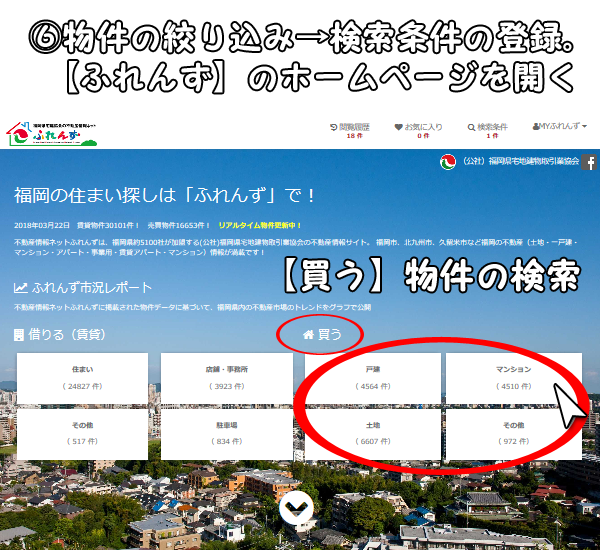Image resolution: width=600 pixels, height=550 pixels.
Task: Open the 福岡県宅地建物取引業協会 link
Action: tap(521, 161)
